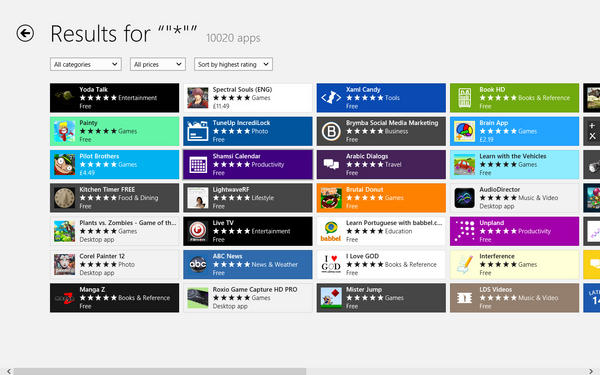Click the Brymba Social Media Marketing B icon

click(x=331, y=131)
